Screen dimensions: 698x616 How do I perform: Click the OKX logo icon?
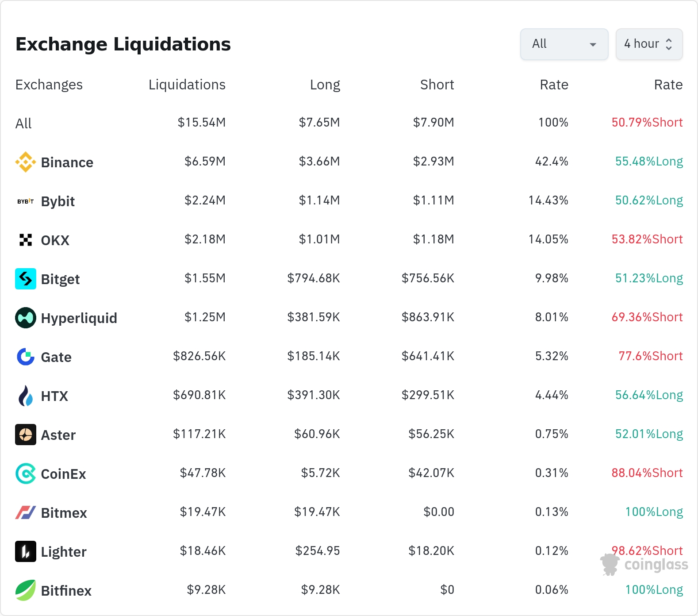click(26, 240)
